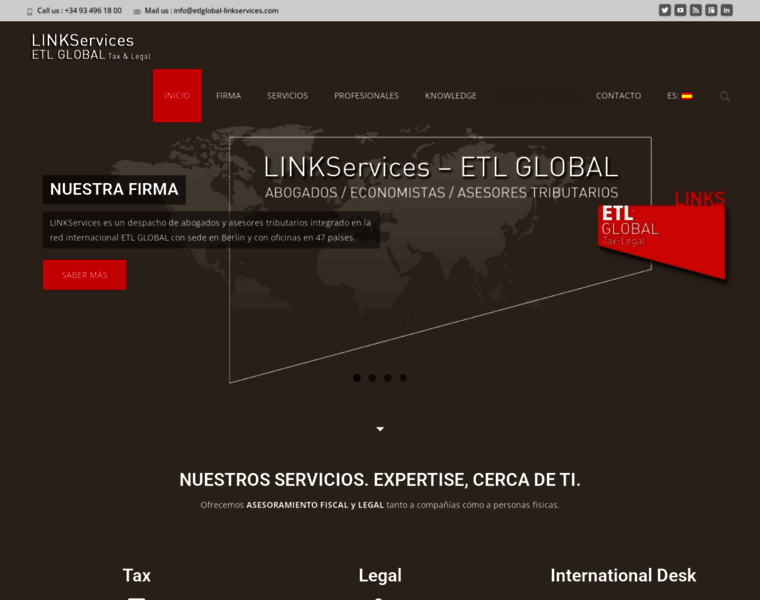Open the SERVICIOS menu
760x600 pixels.
tap(287, 96)
